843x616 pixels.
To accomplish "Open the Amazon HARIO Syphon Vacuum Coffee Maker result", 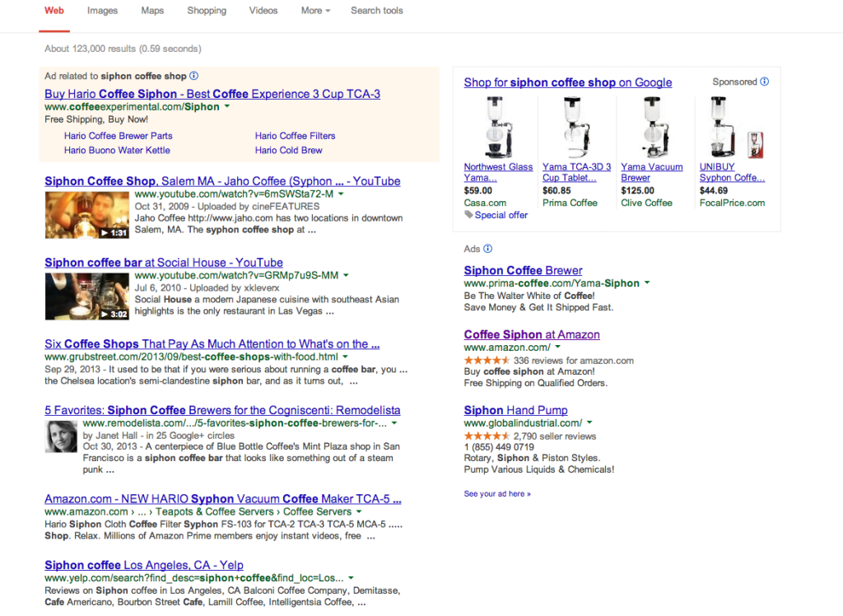I will pyautogui.click(x=223, y=499).
